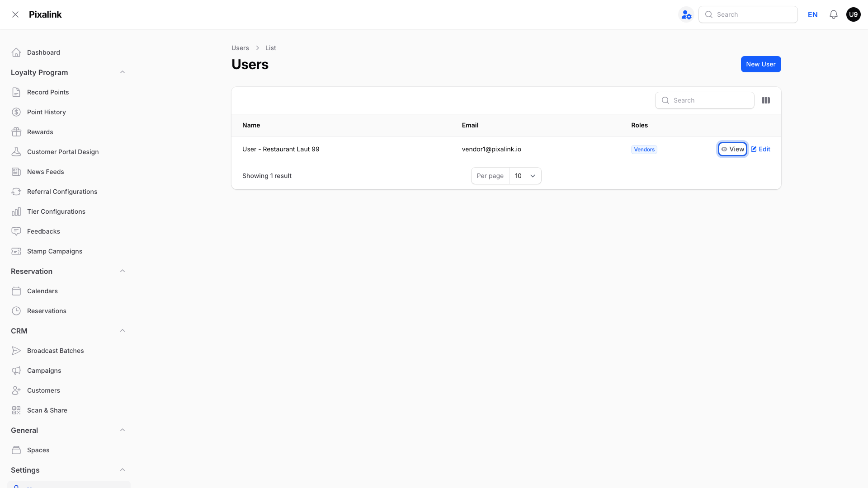Switch language via EN selector
This screenshot has height=488, width=868.
coord(812,14)
